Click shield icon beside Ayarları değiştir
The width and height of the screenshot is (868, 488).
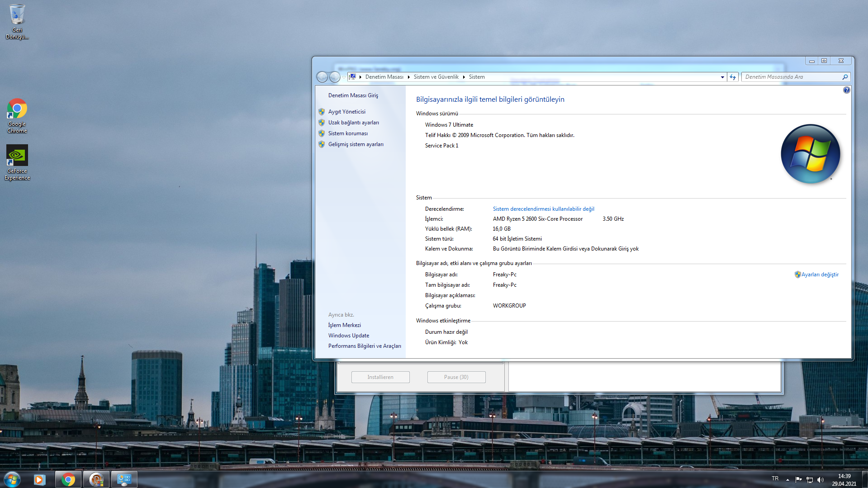coord(797,275)
